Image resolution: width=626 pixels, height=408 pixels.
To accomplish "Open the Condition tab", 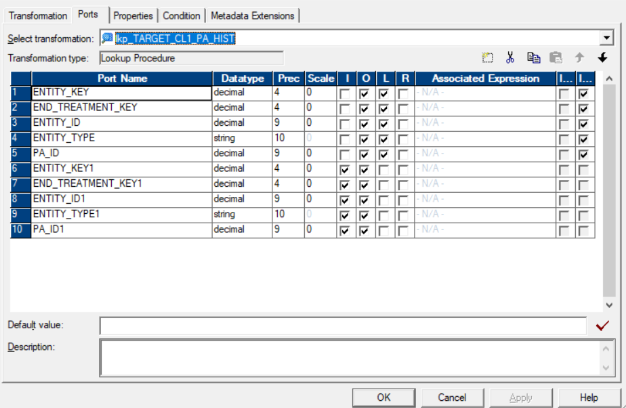I will pyautogui.click(x=181, y=16).
